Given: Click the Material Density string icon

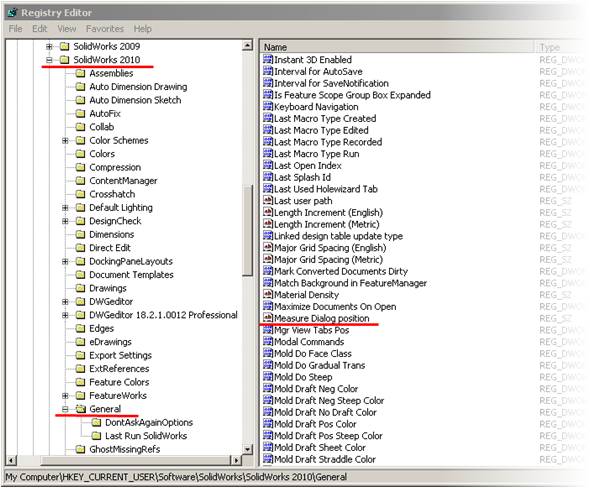Looking at the screenshot, I should pyautogui.click(x=268, y=295).
